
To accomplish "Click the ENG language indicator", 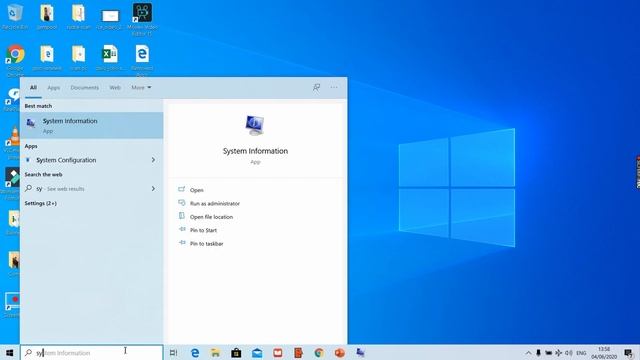I will pyautogui.click(x=581, y=353).
